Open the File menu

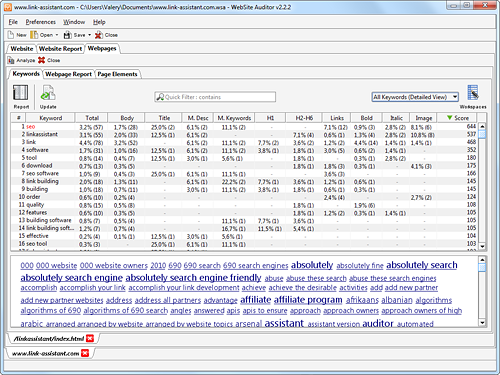[x=13, y=22]
